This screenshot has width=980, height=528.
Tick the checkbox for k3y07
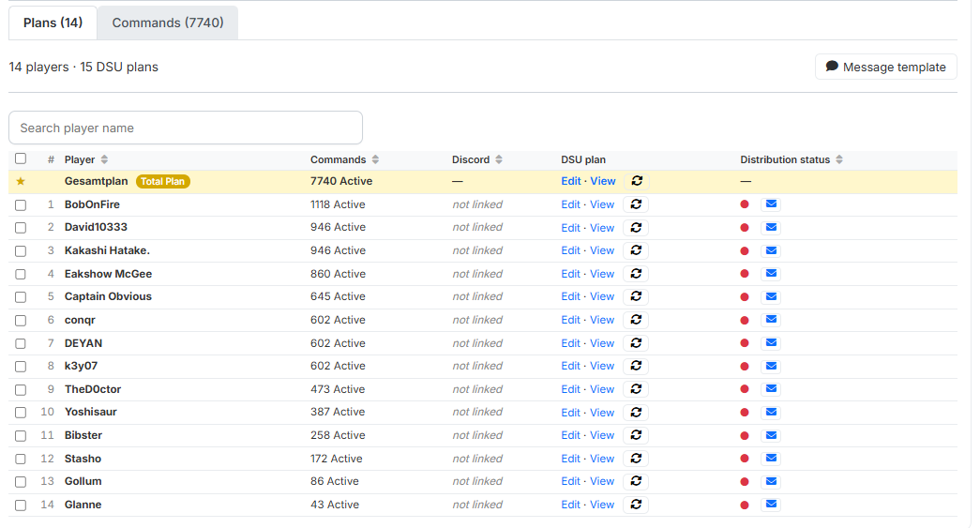[x=21, y=367]
